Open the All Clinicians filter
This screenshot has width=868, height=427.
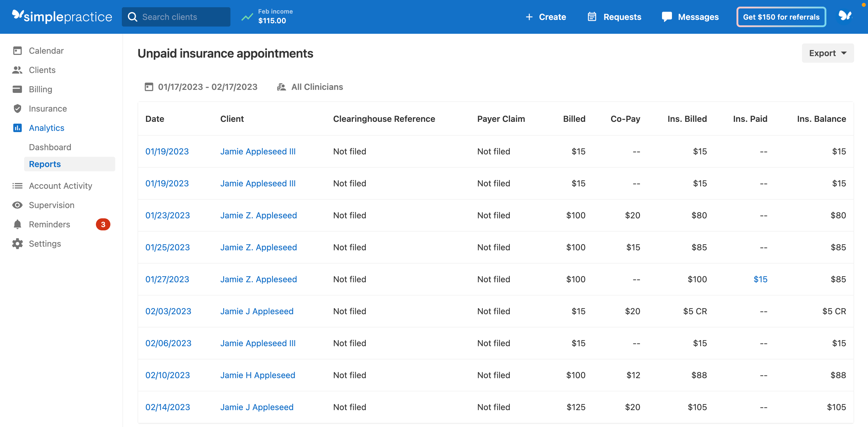(x=317, y=87)
